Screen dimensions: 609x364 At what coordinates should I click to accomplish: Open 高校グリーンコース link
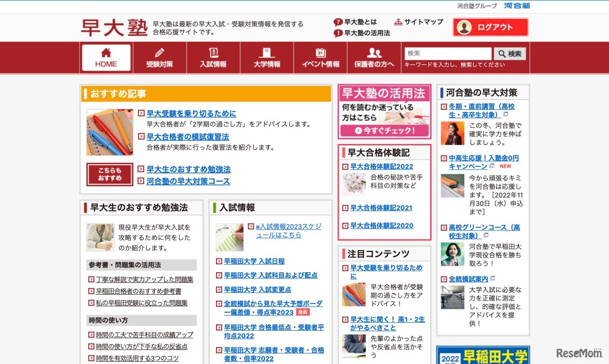coord(484,231)
